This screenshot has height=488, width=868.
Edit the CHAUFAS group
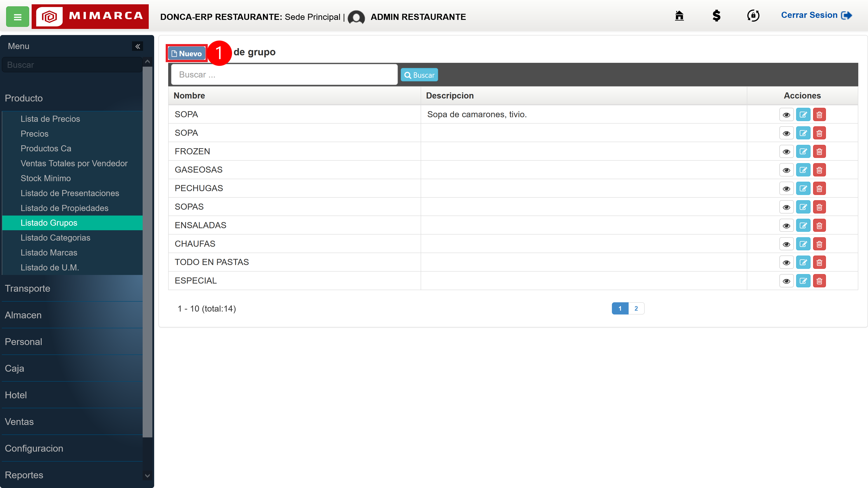point(803,244)
